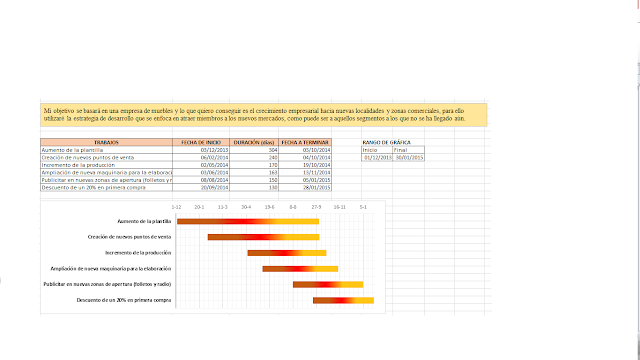
Task: Select the TRABAJOS header cell
Action: [x=106, y=142]
